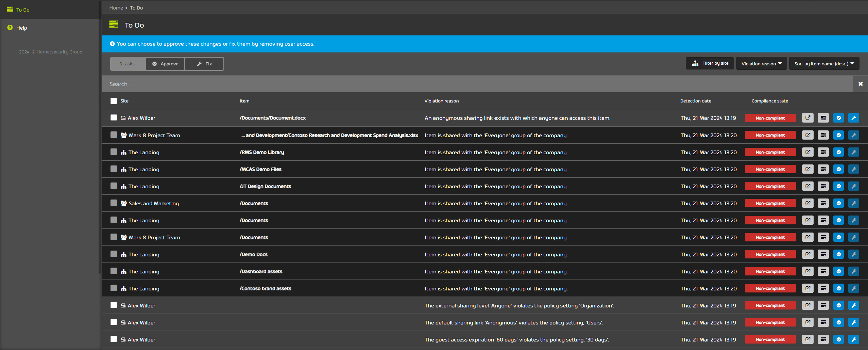The image size is (868, 350).
Task: Check the checkbox for the Mark 8 Project Team spreadsheet row
Action: click(x=114, y=135)
